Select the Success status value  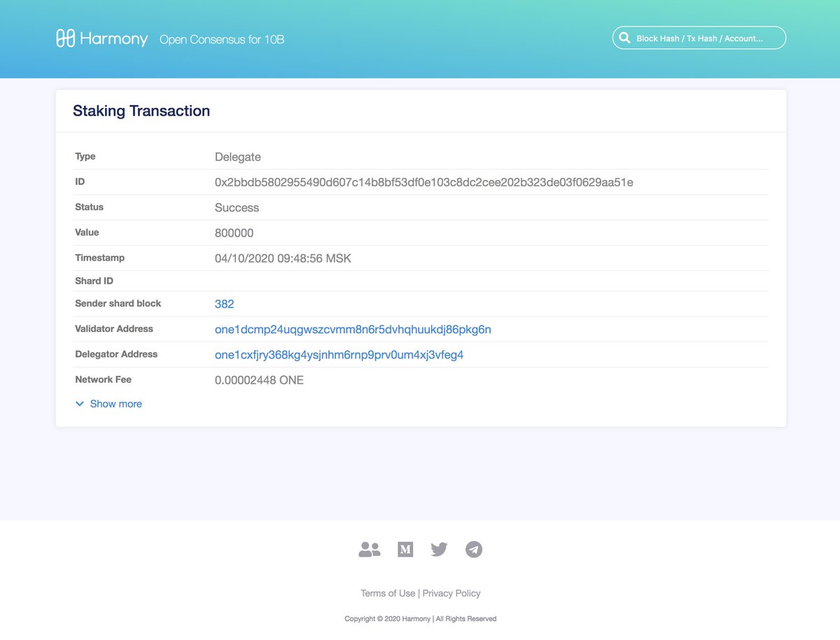point(237,208)
